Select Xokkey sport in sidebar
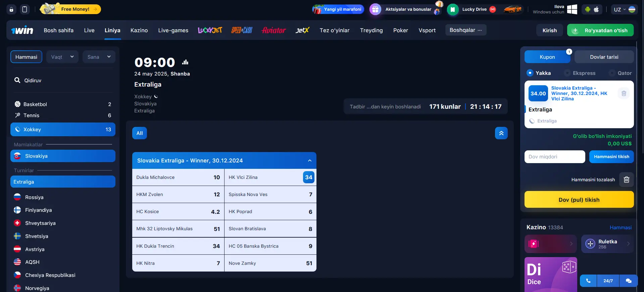The height and width of the screenshot is (292, 644). point(63,130)
